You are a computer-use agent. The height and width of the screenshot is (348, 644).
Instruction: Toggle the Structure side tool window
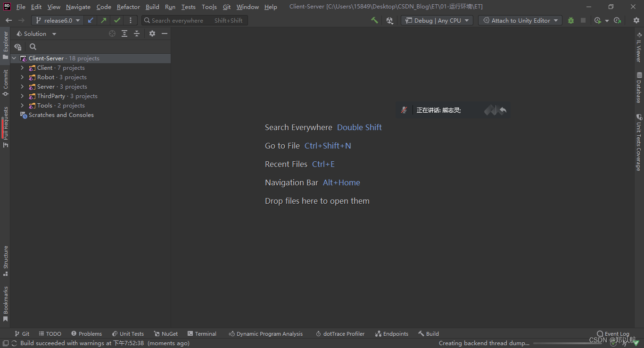[x=5, y=261]
